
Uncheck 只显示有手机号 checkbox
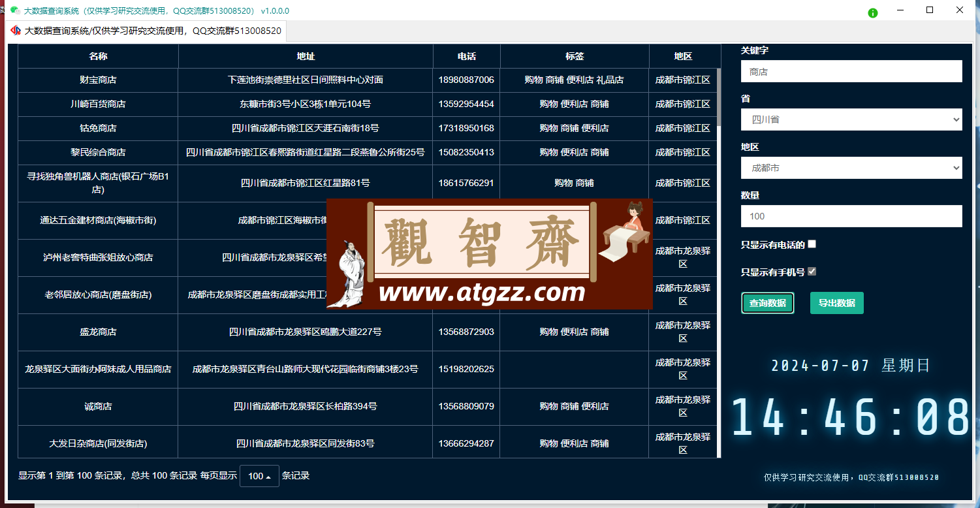click(812, 272)
